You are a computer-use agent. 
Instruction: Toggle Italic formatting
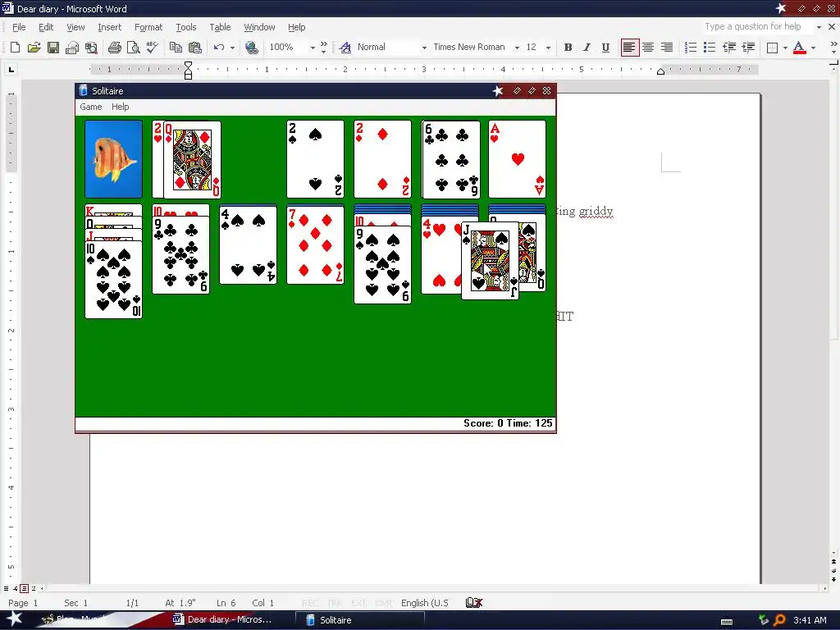point(587,47)
